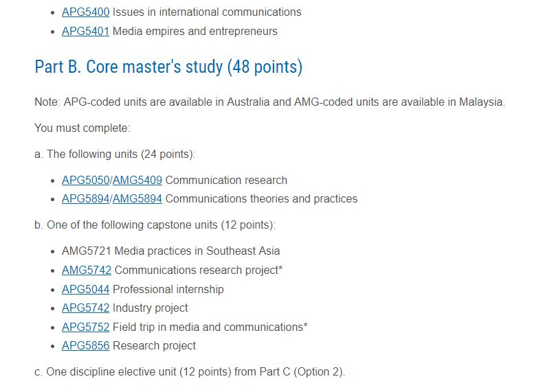Open APG5894 Communications theories link
Image resolution: width=543 pixels, height=392 pixels.
pyautogui.click(x=85, y=199)
